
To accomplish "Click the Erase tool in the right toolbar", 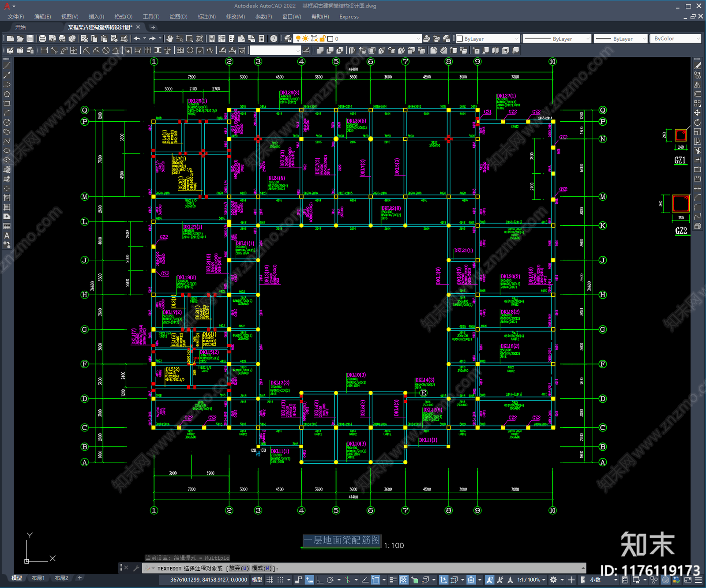I will click(697, 65).
